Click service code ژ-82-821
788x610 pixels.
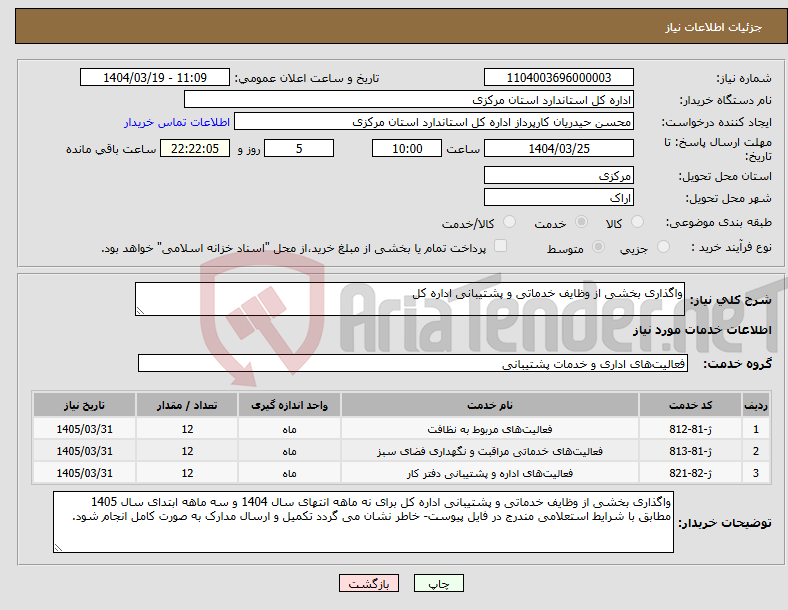coord(691,473)
